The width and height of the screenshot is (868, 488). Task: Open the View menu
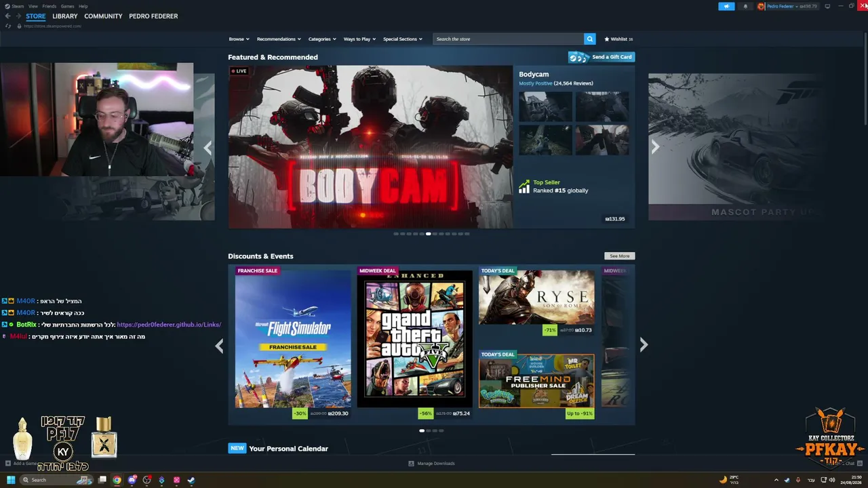33,6
